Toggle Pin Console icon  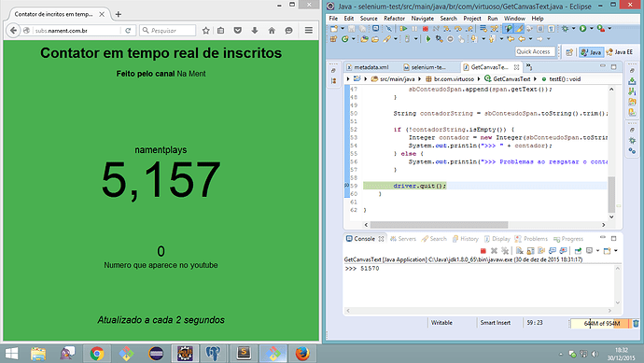578,250
